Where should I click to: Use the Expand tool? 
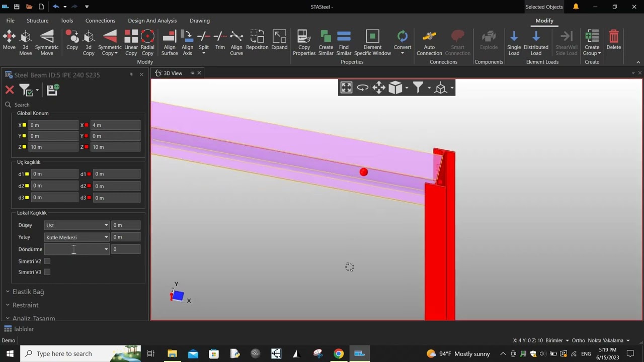pyautogui.click(x=279, y=40)
